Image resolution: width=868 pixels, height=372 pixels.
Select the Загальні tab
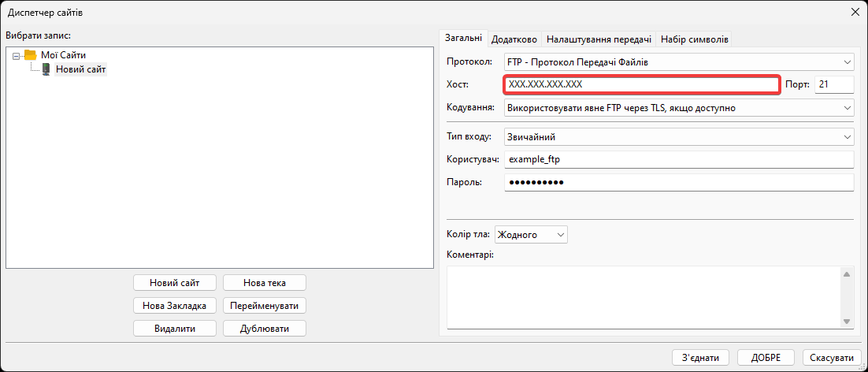(464, 38)
